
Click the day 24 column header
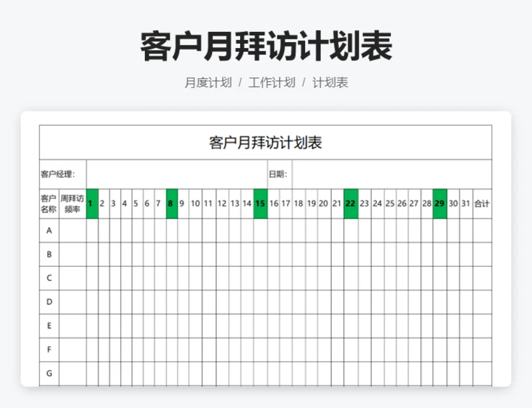[378, 204]
